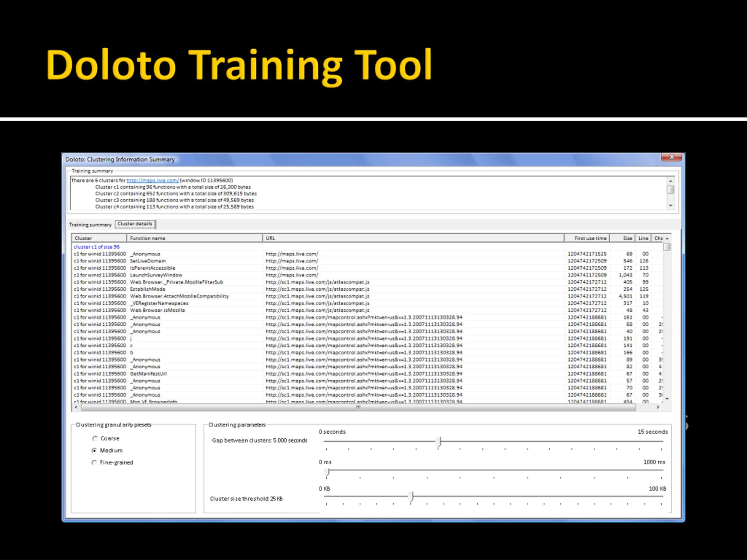Viewport: 747px width, 560px height.
Task: Switch to the Training summary tab
Action: 90,225
